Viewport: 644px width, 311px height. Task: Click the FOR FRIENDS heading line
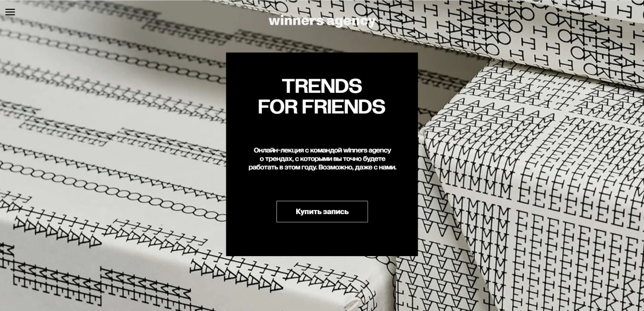tap(321, 107)
